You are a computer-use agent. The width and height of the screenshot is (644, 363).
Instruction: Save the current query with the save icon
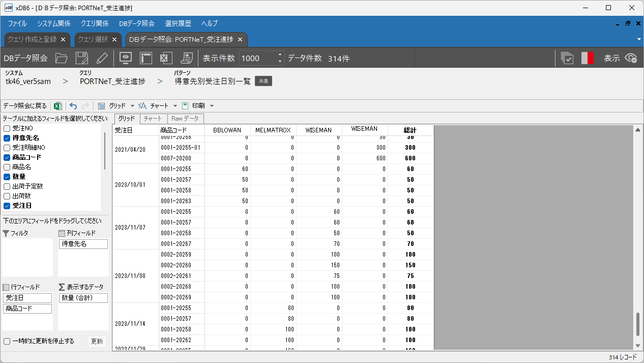coord(81,58)
